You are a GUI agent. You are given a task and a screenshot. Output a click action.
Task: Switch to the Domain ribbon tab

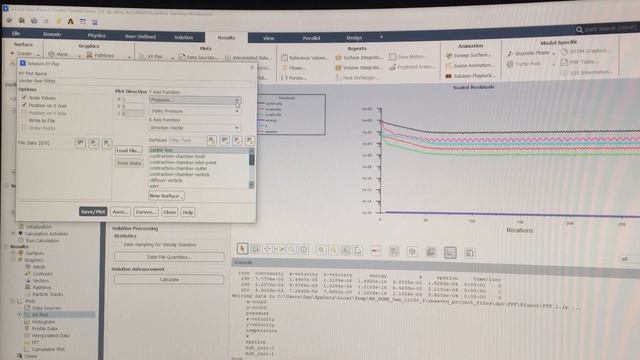(x=52, y=34)
